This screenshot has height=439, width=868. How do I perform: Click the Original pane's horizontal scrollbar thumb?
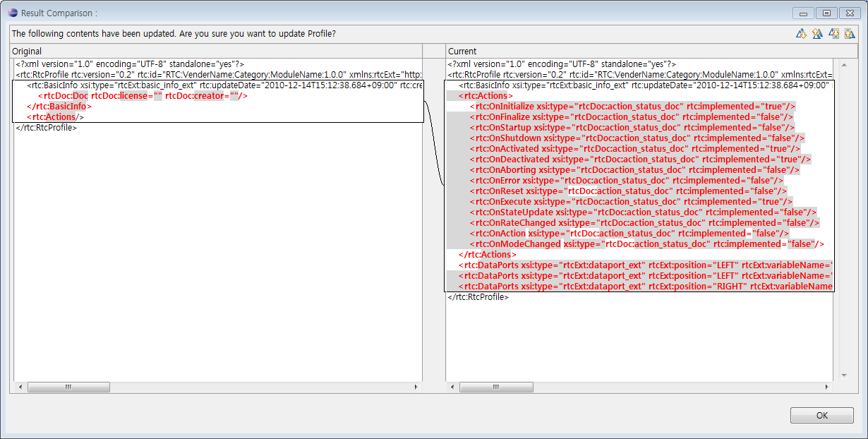coord(68,387)
